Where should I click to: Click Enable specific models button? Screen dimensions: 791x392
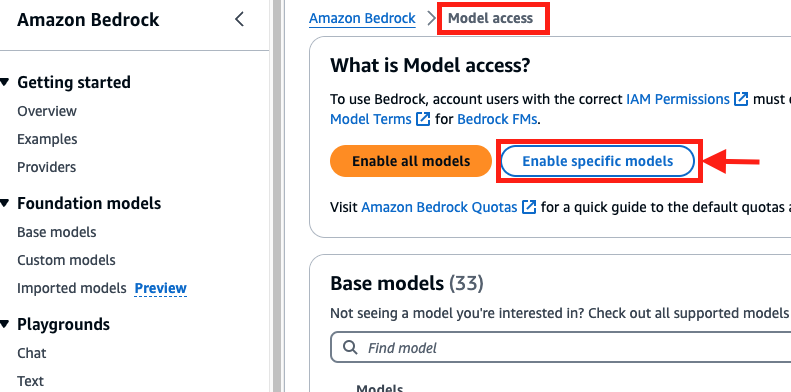click(598, 161)
